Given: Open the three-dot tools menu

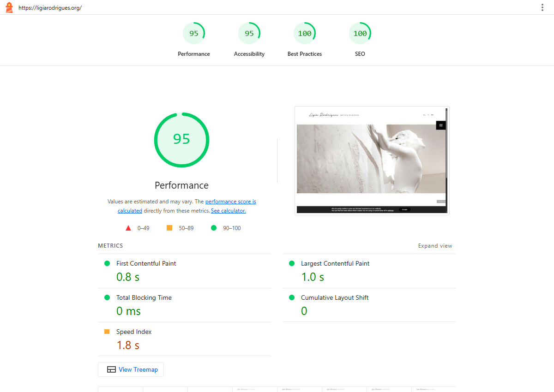Looking at the screenshot, I should (542, 7).
